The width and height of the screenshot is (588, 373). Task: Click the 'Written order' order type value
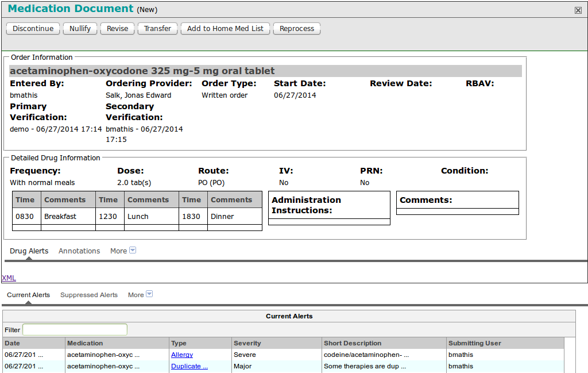click(225, 95)
